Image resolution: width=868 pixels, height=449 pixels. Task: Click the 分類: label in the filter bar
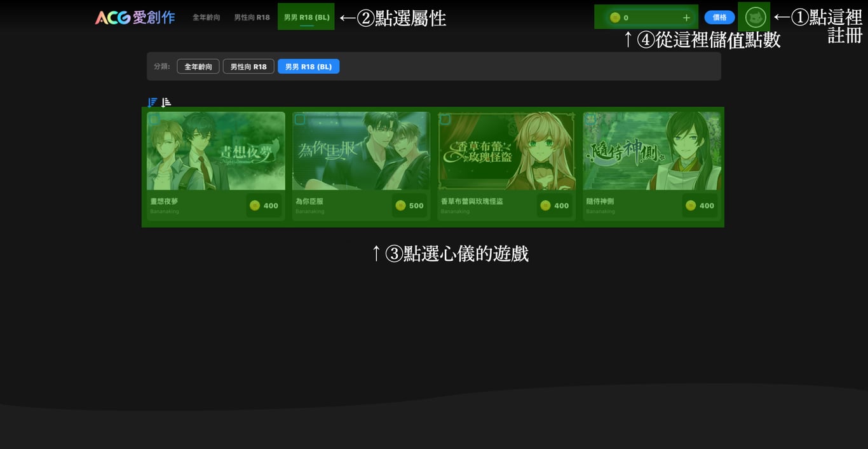162,66
